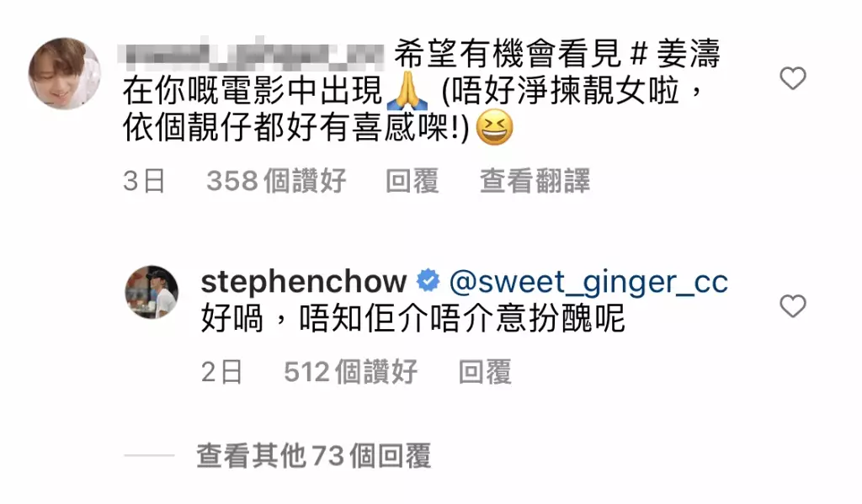Like stephenchow's reply with the heart icon
Image resolution: width=862 pixels, height=504 pixels.
coord(793,306)
